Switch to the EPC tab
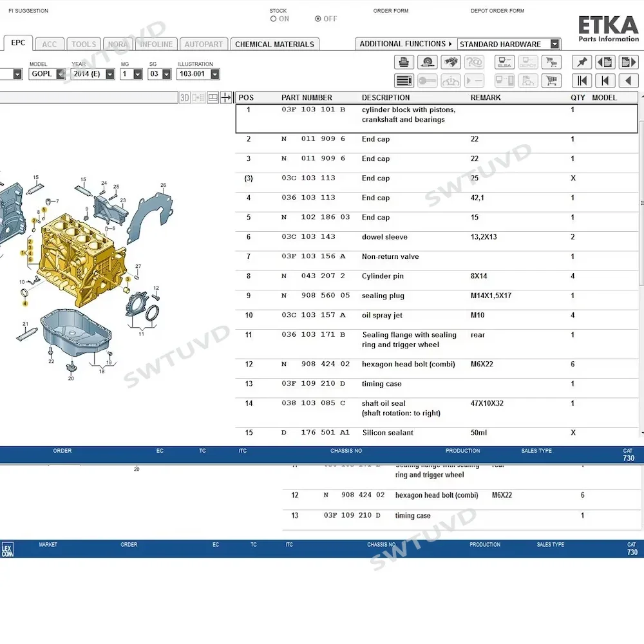 click(18, 43)
